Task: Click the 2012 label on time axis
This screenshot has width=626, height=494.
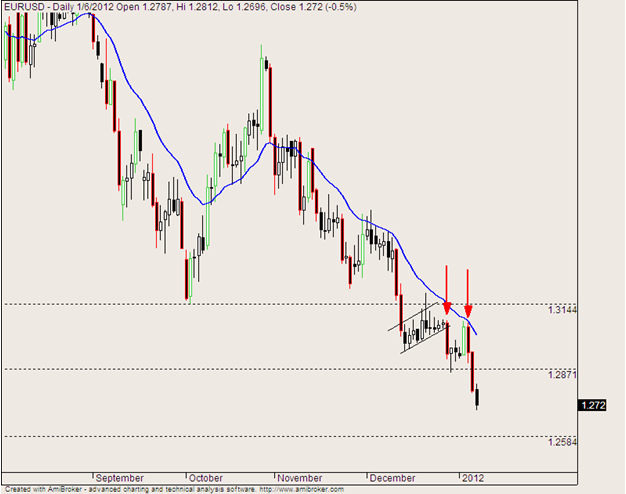Action: click(473, 478)
